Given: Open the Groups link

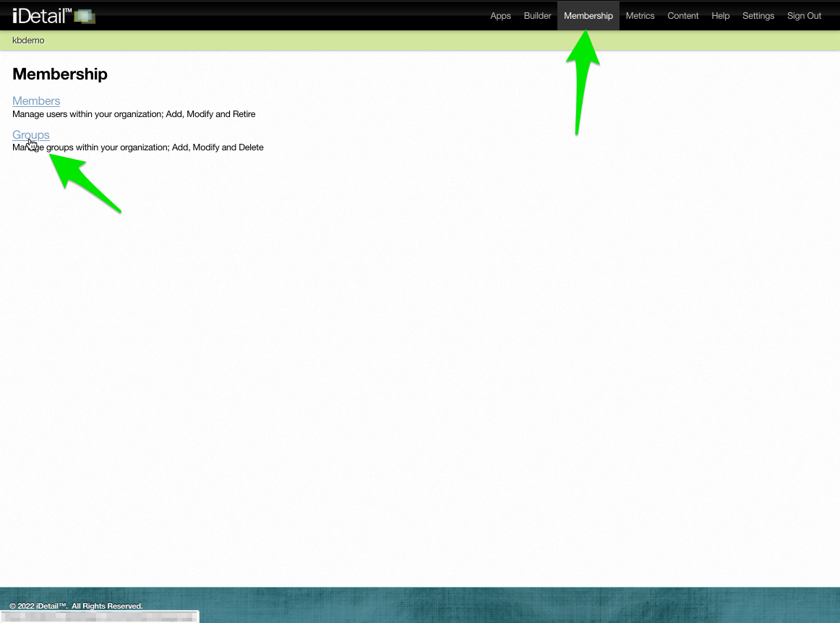Looking at the screenshot, I should click(31, 134).
